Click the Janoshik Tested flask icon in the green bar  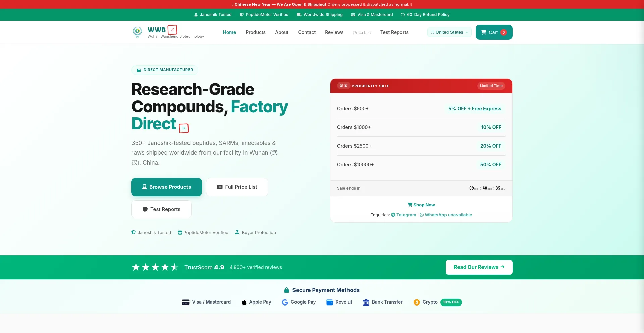click(x=196, y=15)
